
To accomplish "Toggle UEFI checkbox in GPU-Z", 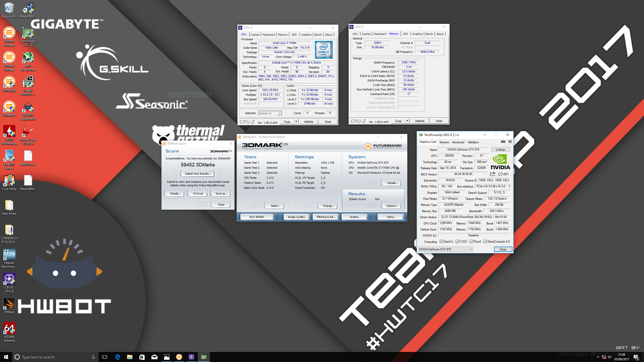I will pyautogui.click(x=500, y=174).
